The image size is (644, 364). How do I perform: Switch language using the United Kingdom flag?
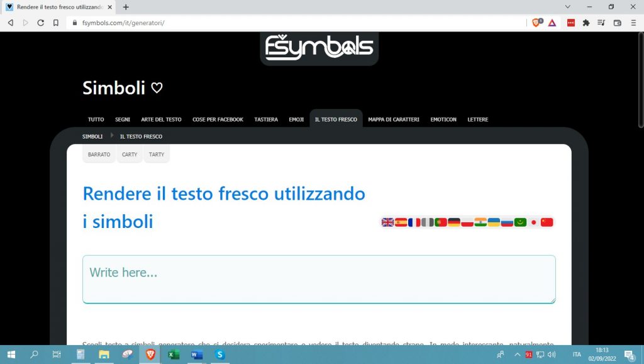tap(387, 222)
